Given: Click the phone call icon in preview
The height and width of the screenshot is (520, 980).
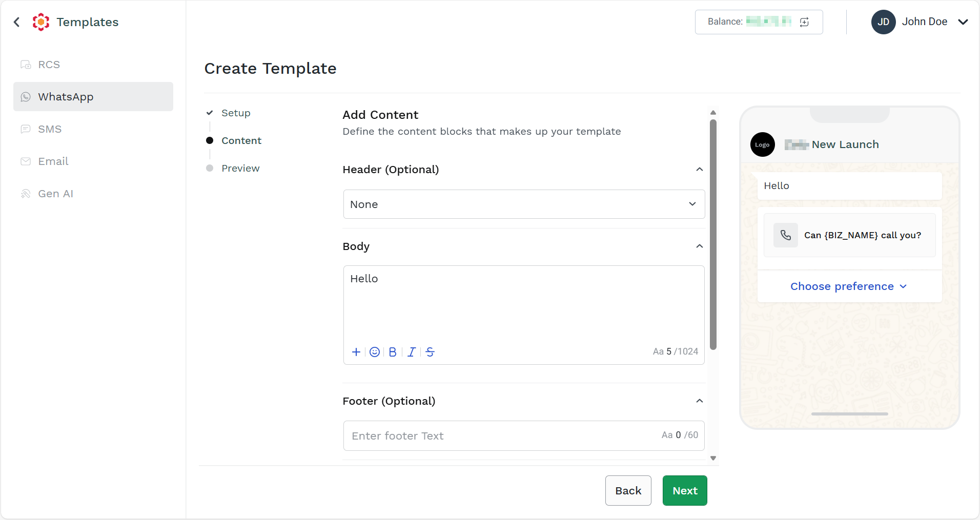Looking at the screenshot, I should pyautogui.click(x=786, y=235).
